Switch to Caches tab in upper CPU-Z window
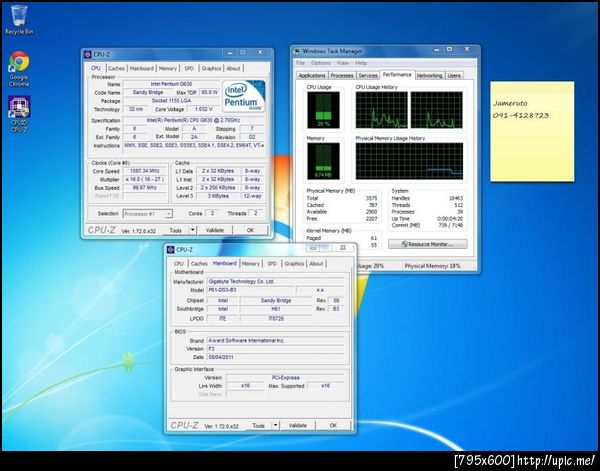The image size is (600, 471). tap(116, 68)
